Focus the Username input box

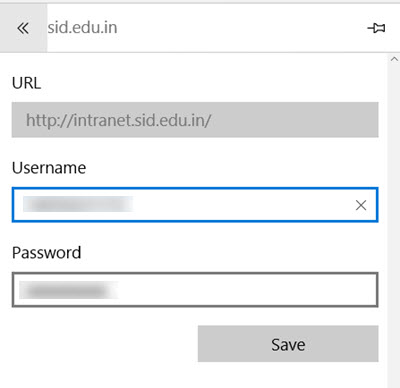click(x=195, y=205)
